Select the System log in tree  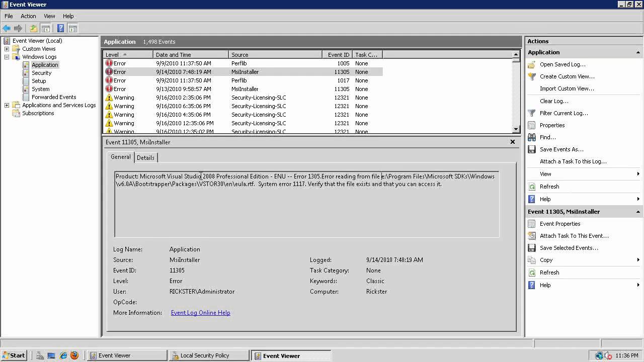[x=40, y=89]
